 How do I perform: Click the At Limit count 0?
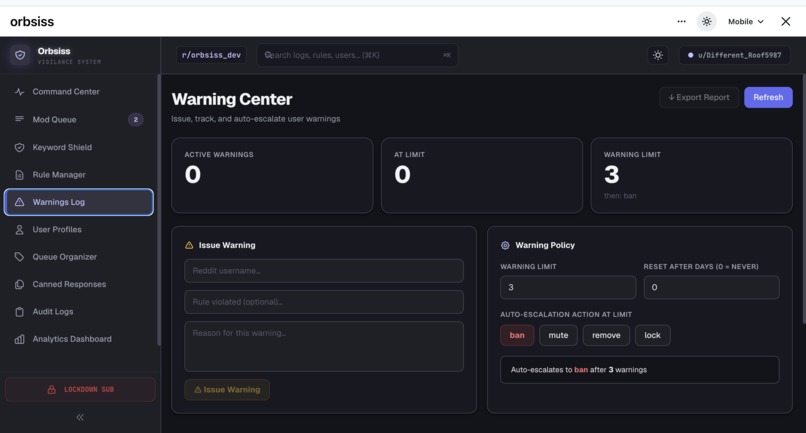click(x=402, y=174)
